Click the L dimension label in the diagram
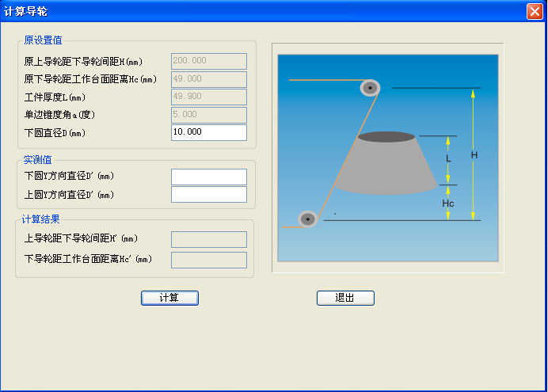This screenshot has height=392, width=548. pyautogui.click(x=448, y=158)
